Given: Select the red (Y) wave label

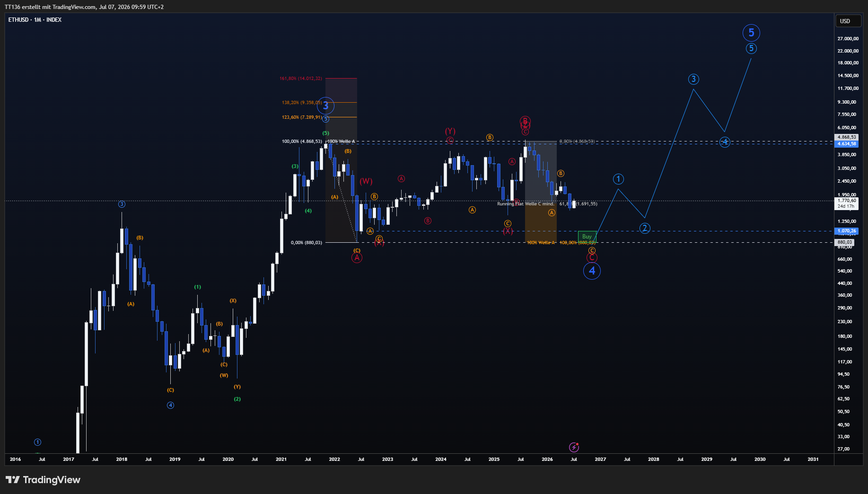Looking at the screenshot, I should coord(450,131).
